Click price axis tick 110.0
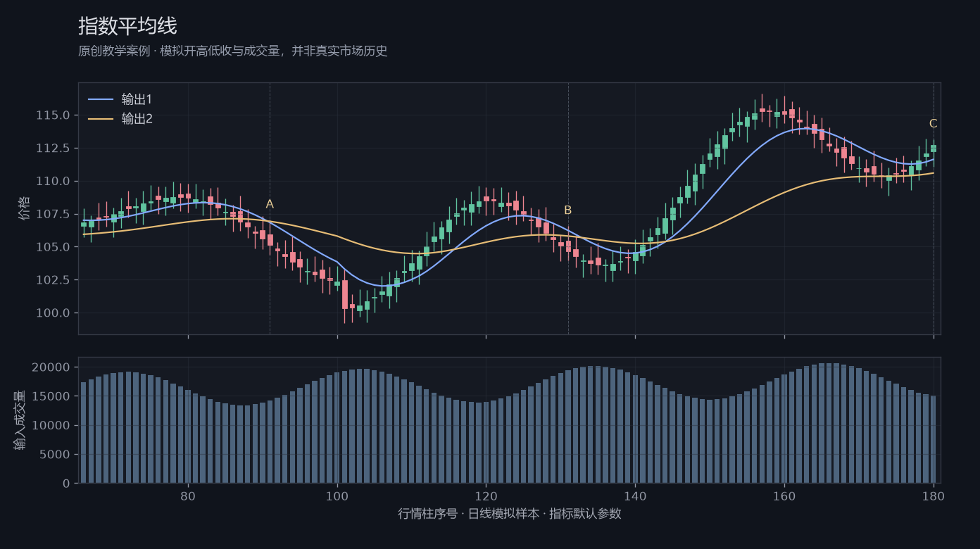Viewport: 980px width, 549px height. tap(53, 181)
